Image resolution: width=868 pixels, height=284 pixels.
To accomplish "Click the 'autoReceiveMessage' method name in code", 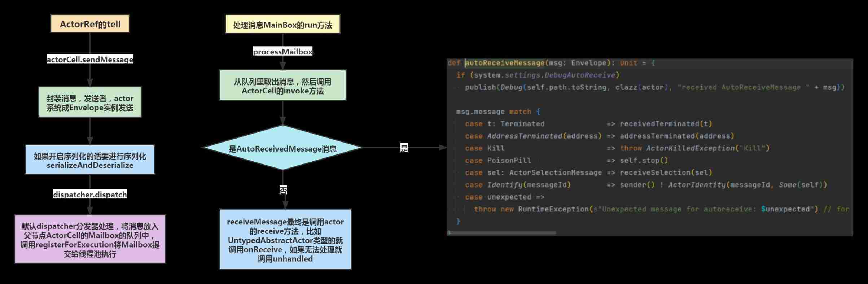I will point(504,63).
